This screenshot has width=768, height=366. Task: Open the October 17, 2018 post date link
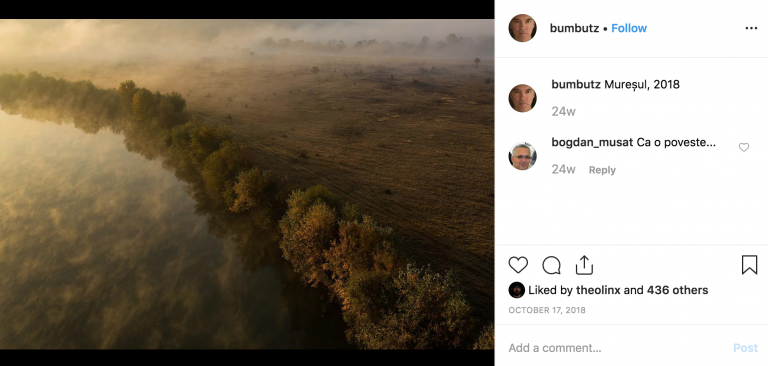(x=547, y=310)
